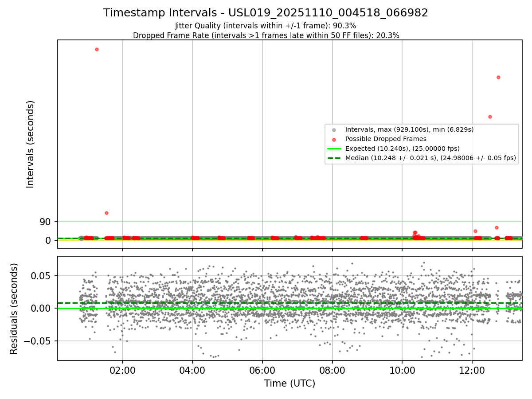
Task: Click the 90 tick label on the intervals axis
Action: [46, 222]
